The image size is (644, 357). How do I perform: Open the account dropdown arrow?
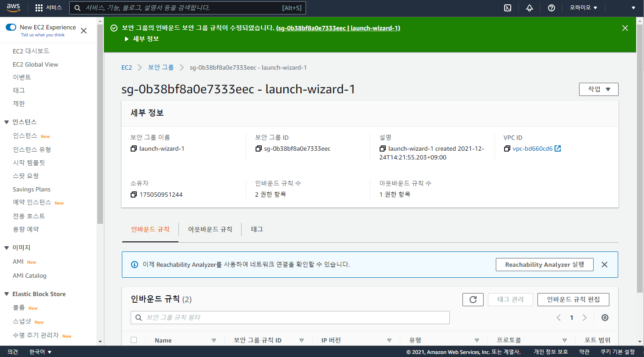click(x=633, y=8)
